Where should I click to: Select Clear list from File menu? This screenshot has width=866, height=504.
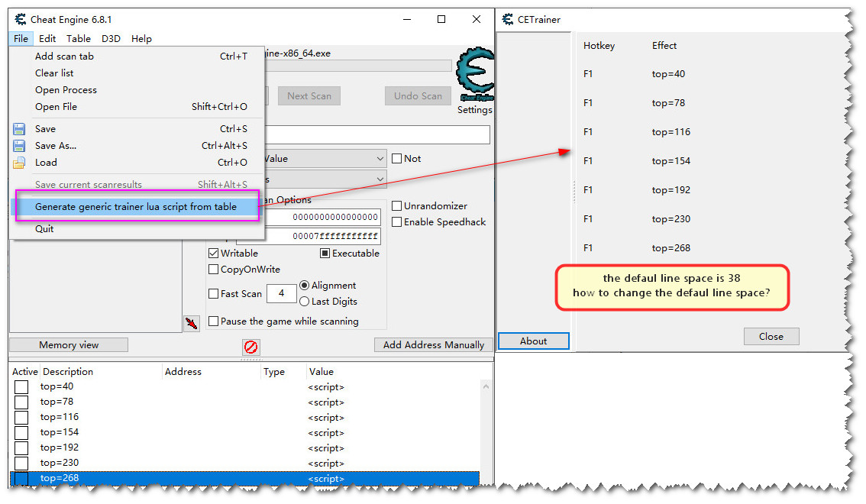tap(137, 73)
